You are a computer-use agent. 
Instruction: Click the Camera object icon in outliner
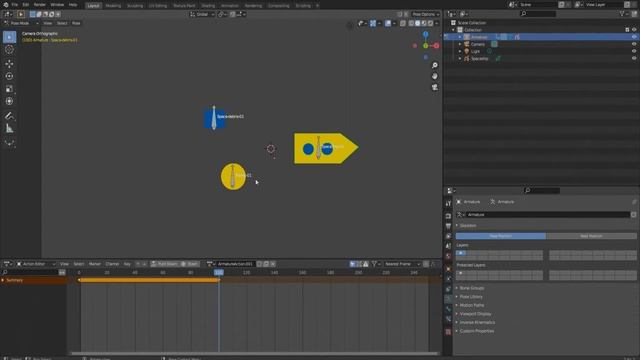click(467, 44)
